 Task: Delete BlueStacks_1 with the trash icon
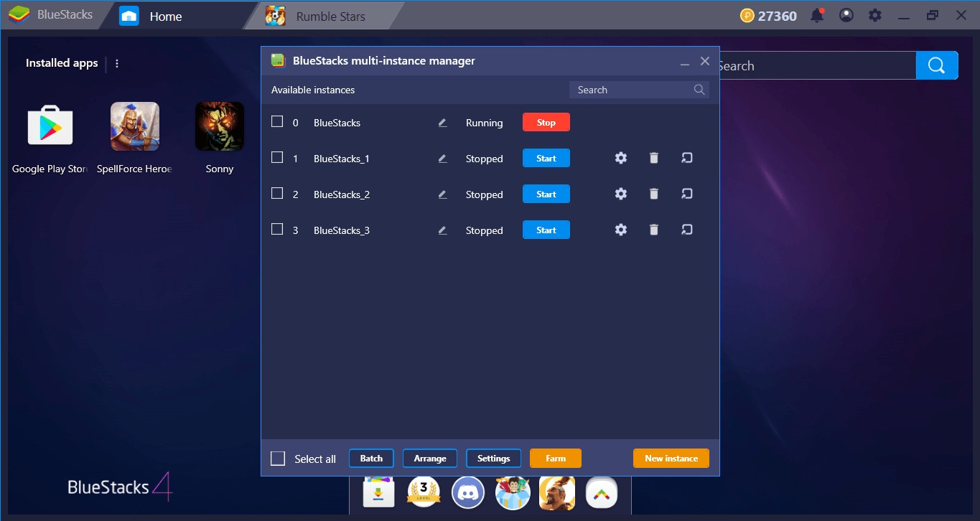pos(653,158)
